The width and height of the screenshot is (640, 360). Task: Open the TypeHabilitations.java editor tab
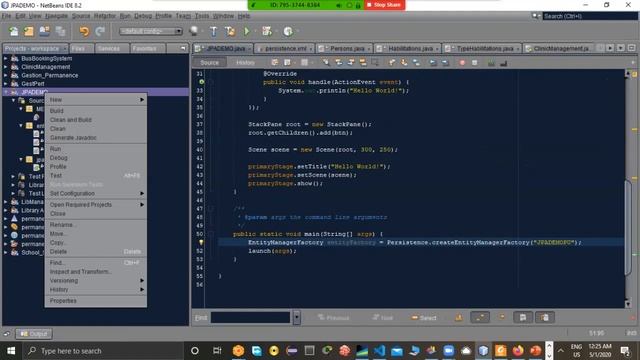(482, 49)
